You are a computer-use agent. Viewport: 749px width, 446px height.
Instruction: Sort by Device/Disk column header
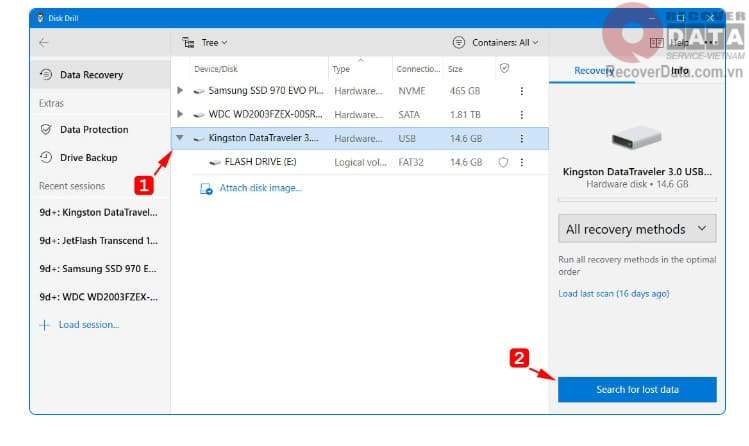point(215,69)
